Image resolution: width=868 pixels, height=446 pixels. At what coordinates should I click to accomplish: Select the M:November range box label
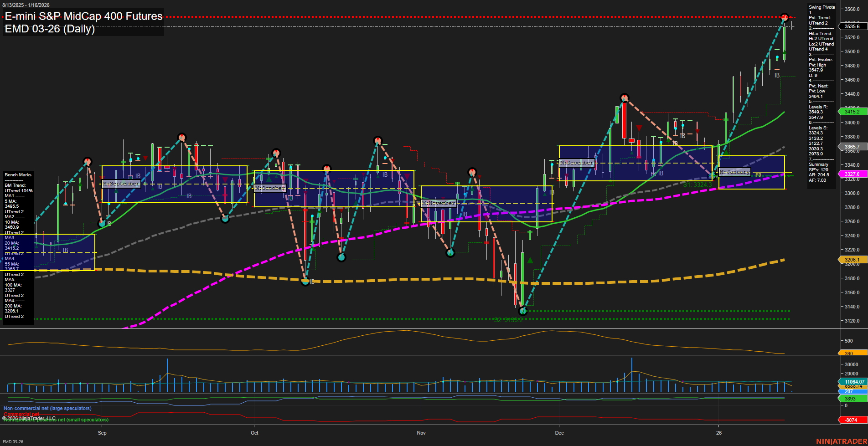[439, 203]
